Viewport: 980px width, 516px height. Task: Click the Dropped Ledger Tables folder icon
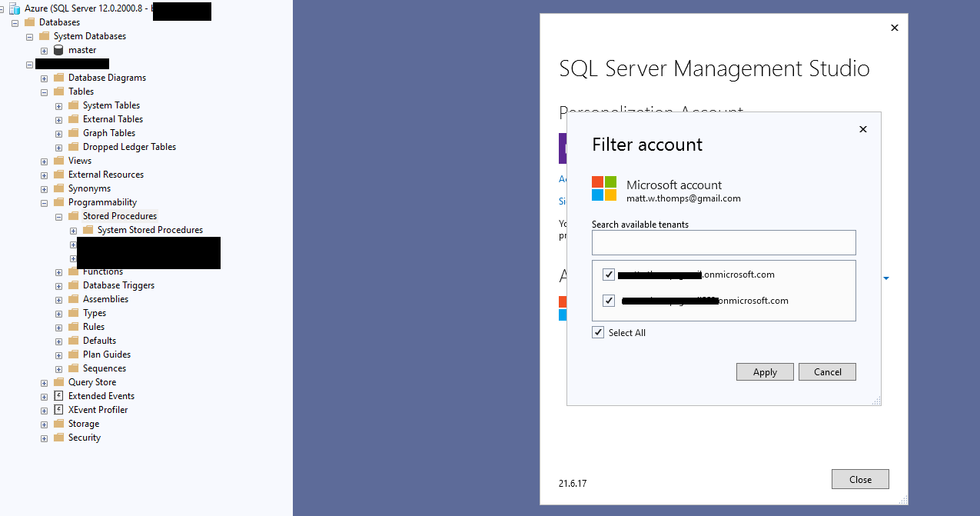click(x=73, y=147)
